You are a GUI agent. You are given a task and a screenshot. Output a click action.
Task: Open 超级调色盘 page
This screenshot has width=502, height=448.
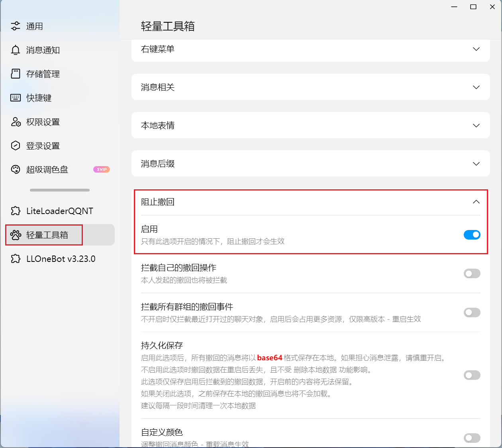60,169
